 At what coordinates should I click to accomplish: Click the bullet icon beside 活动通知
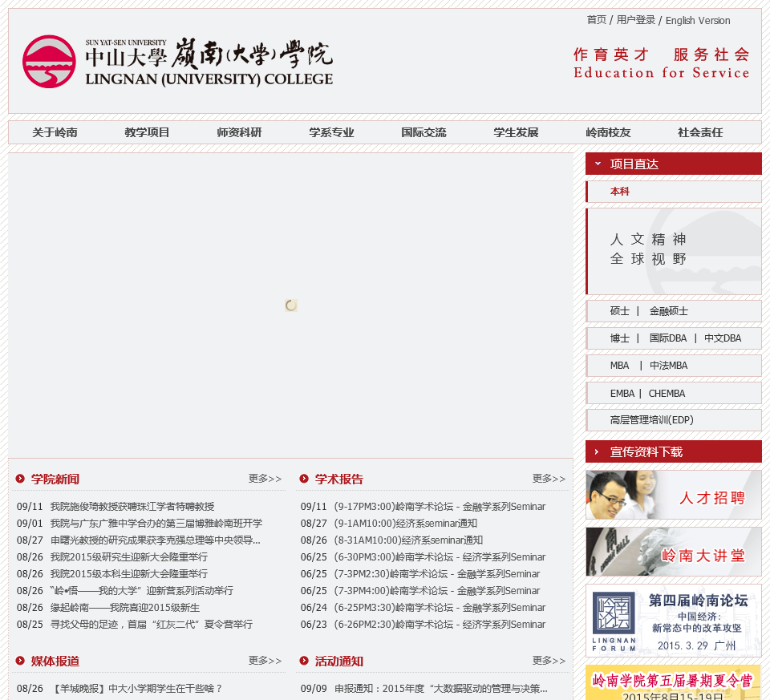click(304, 661)
